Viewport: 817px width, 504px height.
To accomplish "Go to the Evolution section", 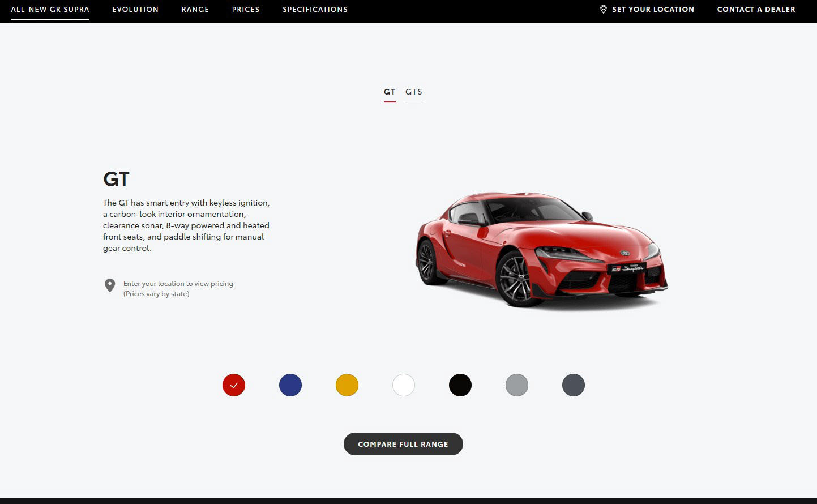I will [x=135, y=10].
